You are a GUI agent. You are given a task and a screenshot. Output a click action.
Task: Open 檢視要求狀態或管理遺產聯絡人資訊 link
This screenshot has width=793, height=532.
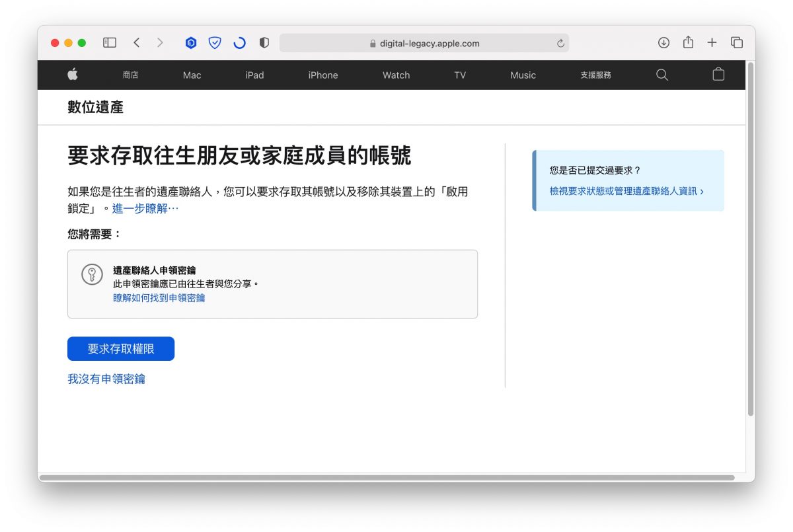pos(626,191)
